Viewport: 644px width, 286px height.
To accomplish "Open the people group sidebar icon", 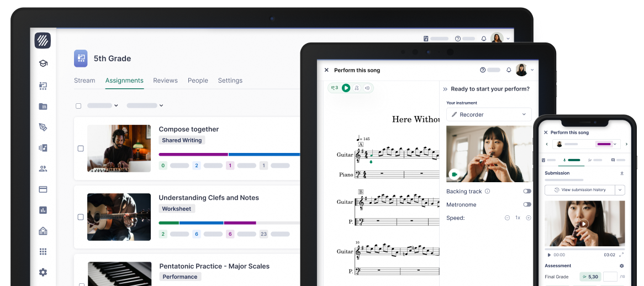I will [43, 168].
